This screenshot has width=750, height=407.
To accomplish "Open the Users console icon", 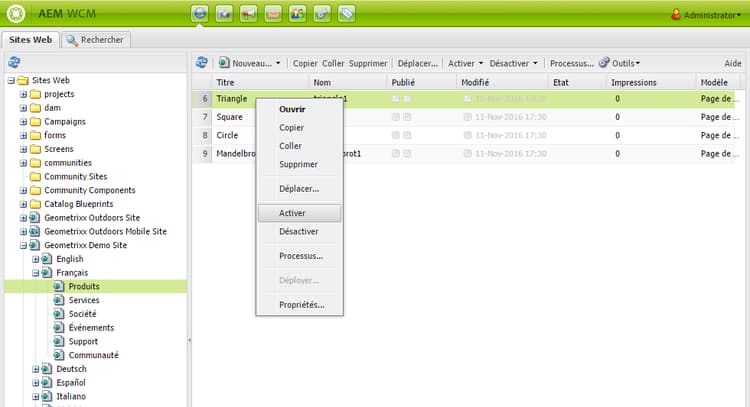I will [x=298, y=13].
